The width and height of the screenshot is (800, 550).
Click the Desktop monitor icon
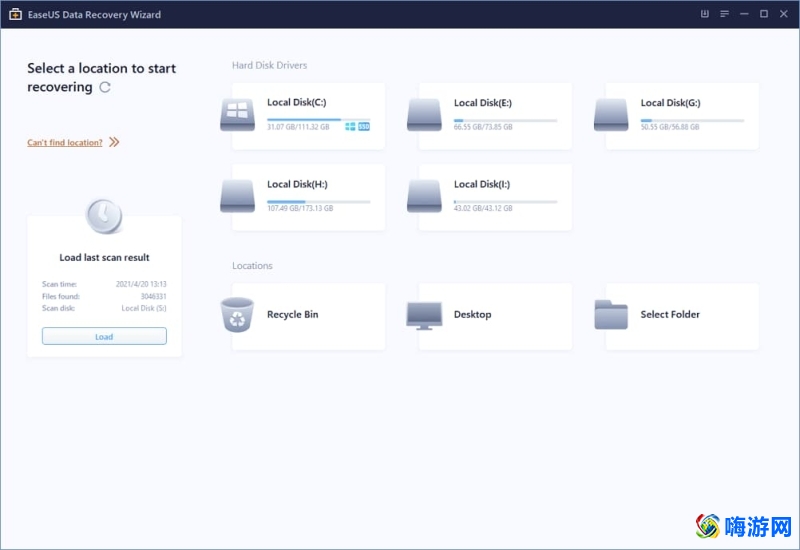(424, 316)
